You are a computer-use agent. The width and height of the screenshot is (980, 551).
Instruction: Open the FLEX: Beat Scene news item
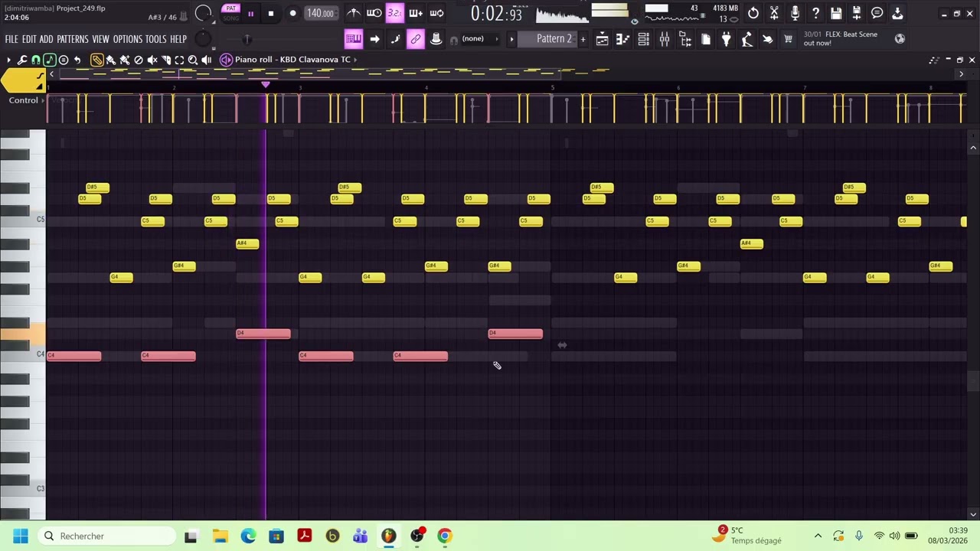tap(841, 38)
